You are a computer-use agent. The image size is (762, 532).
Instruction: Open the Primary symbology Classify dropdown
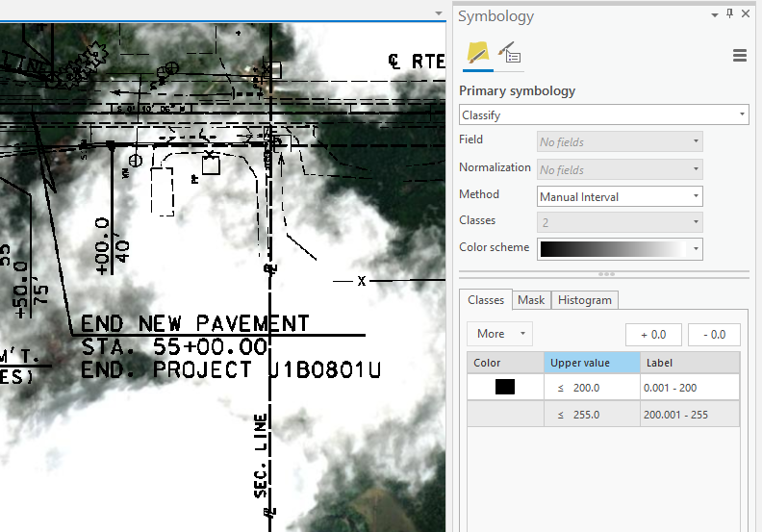coord(604,114)
